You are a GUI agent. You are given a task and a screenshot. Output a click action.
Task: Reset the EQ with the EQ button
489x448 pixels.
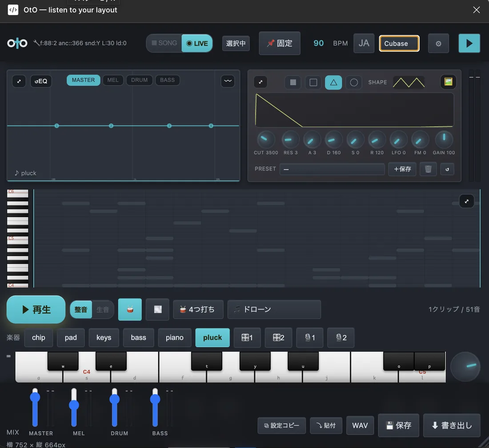point(41,81)
